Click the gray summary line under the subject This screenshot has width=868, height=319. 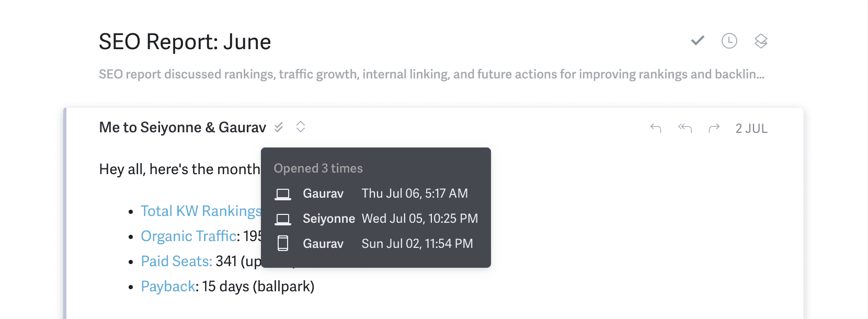click(431, 74)
